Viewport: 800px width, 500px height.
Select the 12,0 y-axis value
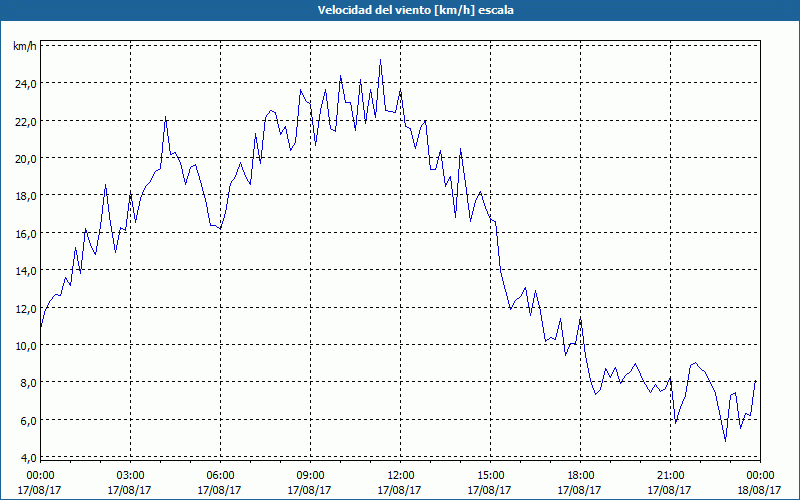point(25,309)
